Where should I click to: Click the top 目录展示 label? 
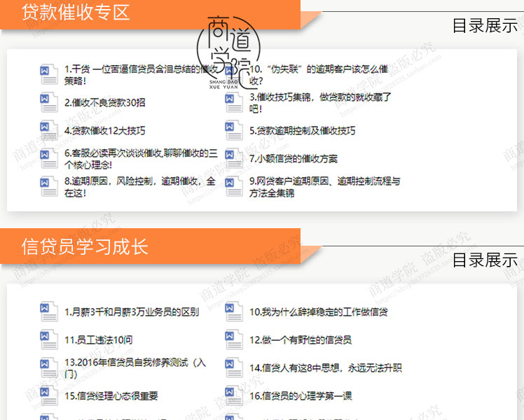[x=485, y=26]
